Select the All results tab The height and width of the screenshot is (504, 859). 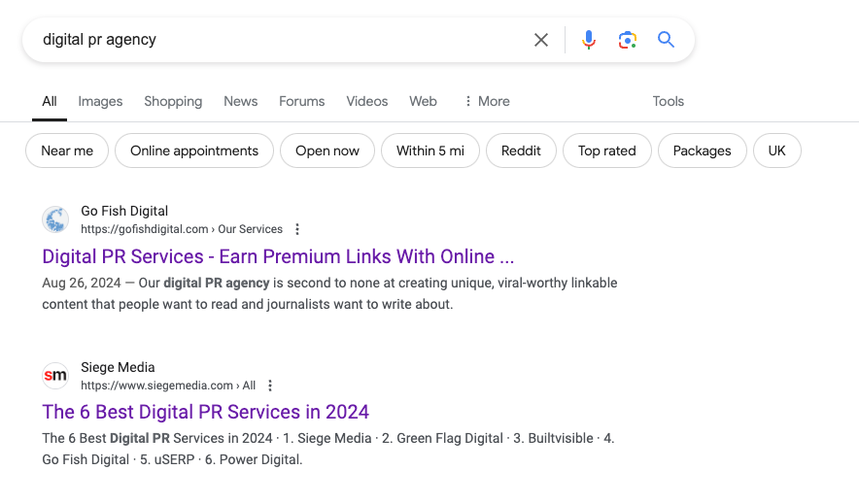pyautogui.click(x=50, y=102)
